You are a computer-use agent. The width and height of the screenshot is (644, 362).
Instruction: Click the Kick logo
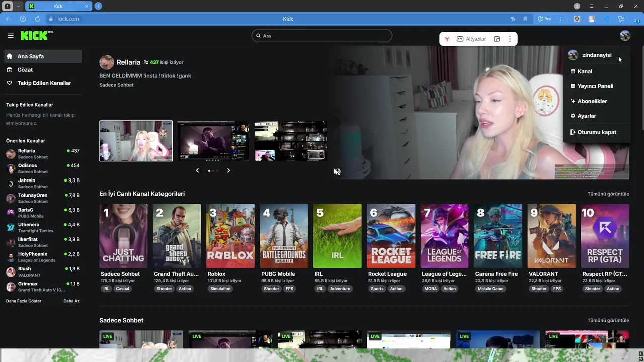[x=36, y=35]
